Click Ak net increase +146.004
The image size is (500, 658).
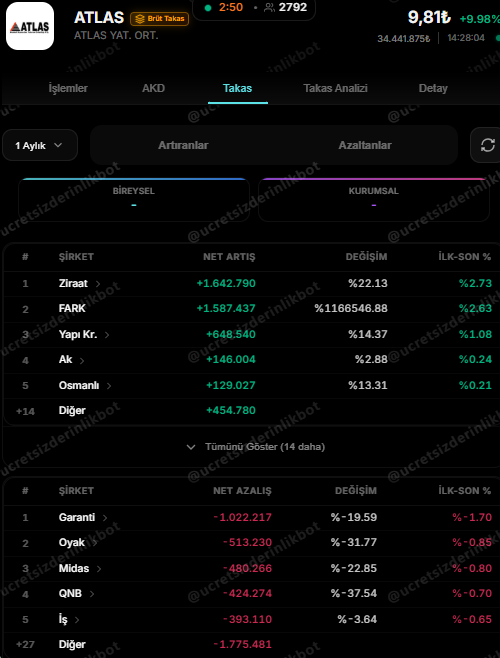pos(231,360)
